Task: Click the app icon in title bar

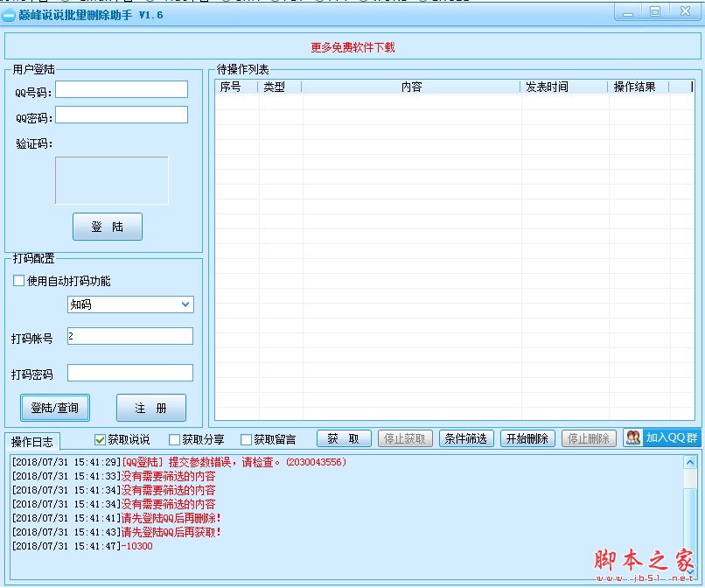Action: pos(9,15)
